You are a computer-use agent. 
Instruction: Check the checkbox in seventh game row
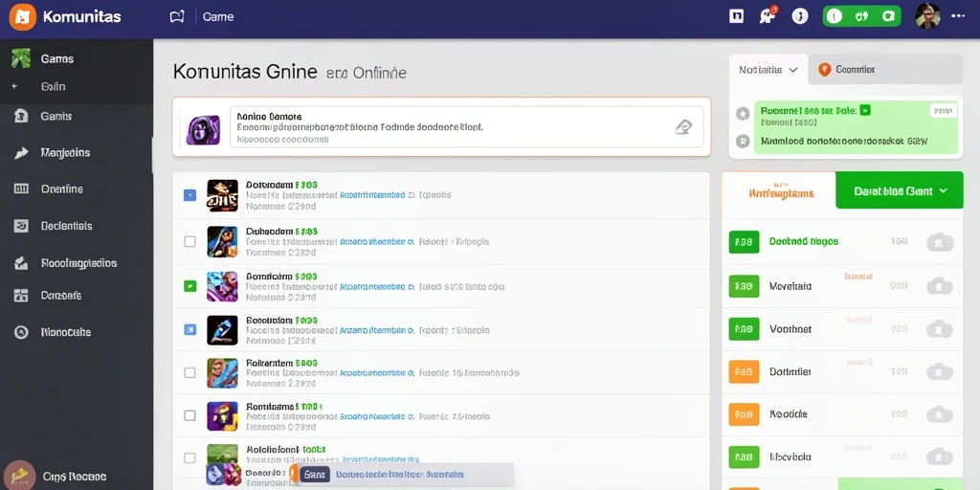click(x=190, y=458)
